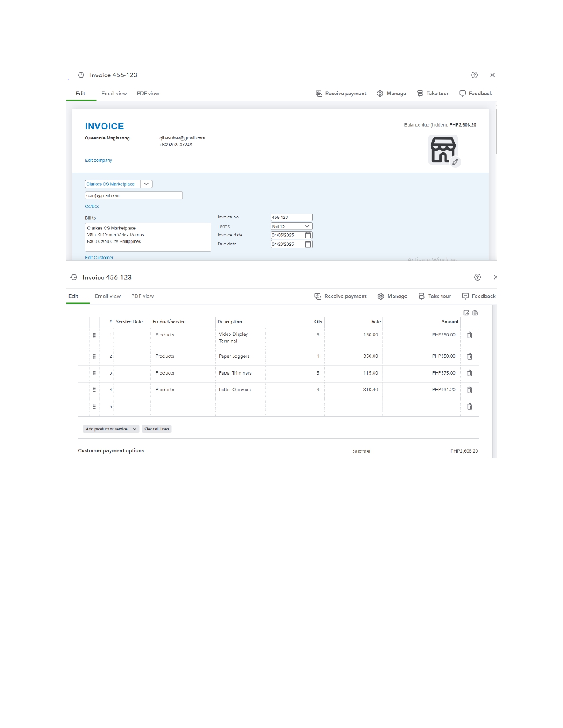Open invoice history icon in top screenshot
Viewport: 563px width, 728px height.
pos(81,75)
